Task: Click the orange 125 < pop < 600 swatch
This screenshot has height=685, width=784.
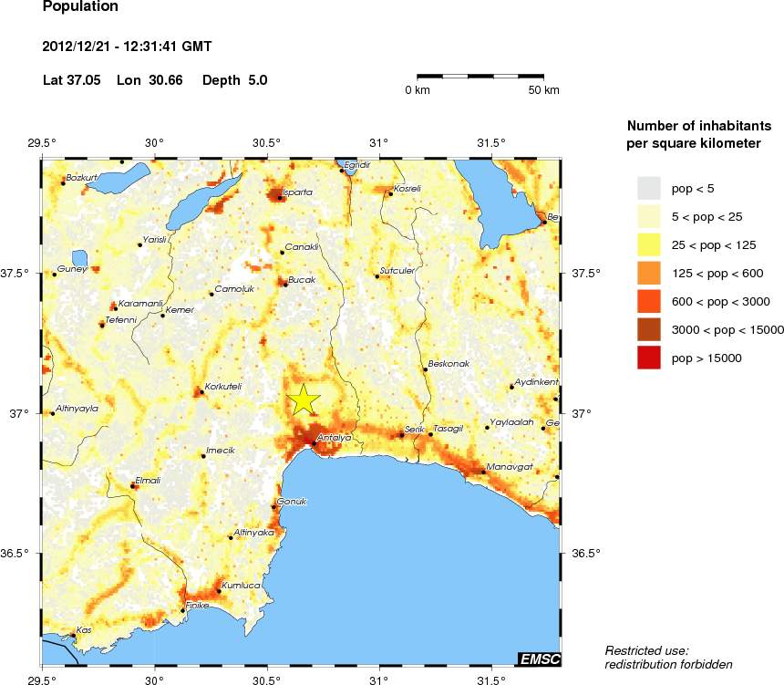Action: [x=648, y=273]
